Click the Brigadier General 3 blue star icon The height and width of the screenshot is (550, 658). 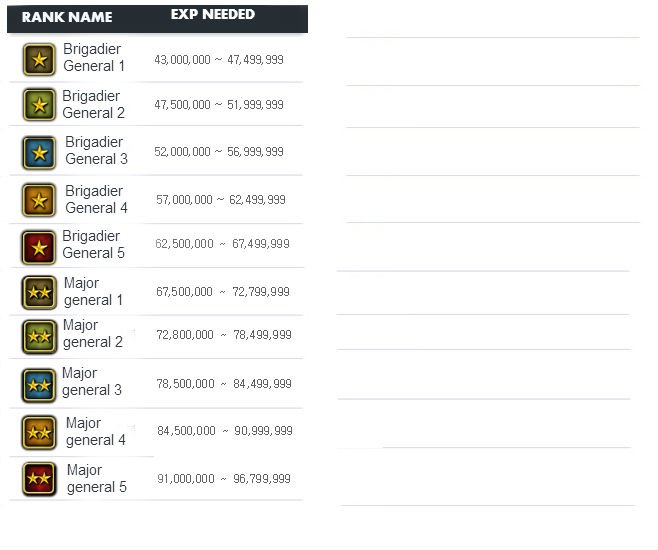click(x=39, y=153)
